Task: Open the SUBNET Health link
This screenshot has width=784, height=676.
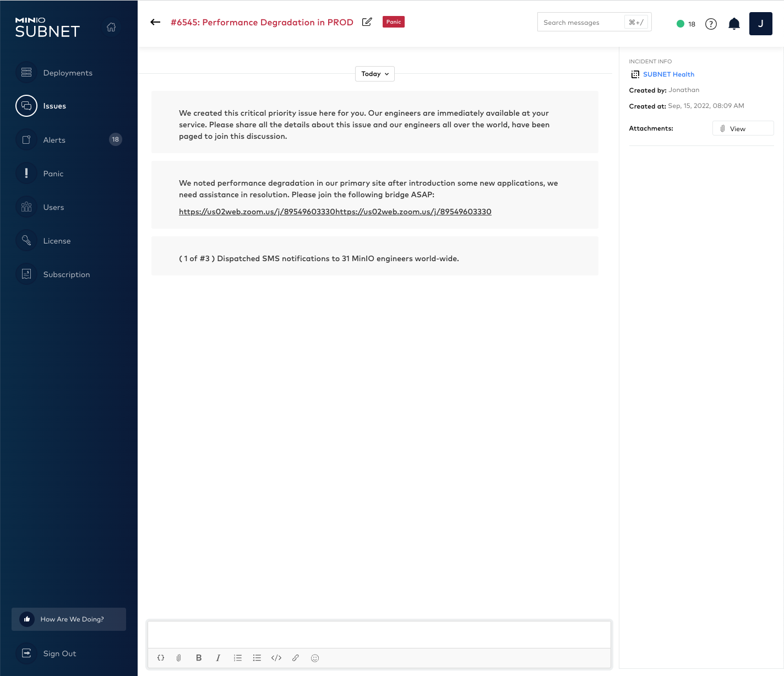Action: [668, 74]
